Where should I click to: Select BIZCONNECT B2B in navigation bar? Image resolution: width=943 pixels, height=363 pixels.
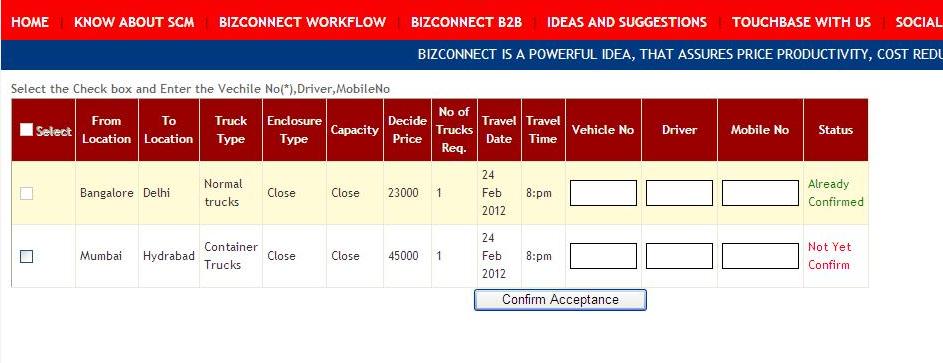pos(467,22)
